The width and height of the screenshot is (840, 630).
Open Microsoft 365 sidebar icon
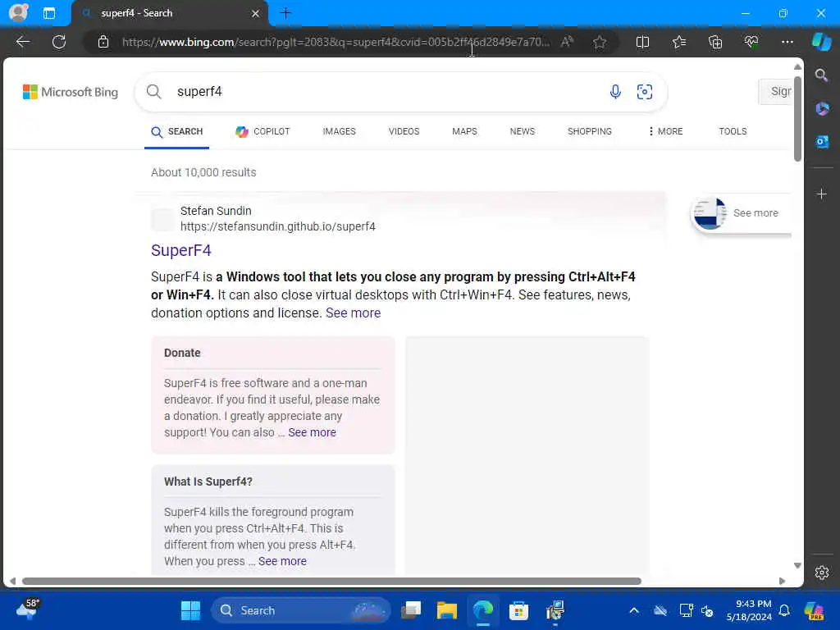(x=822, y=109)
